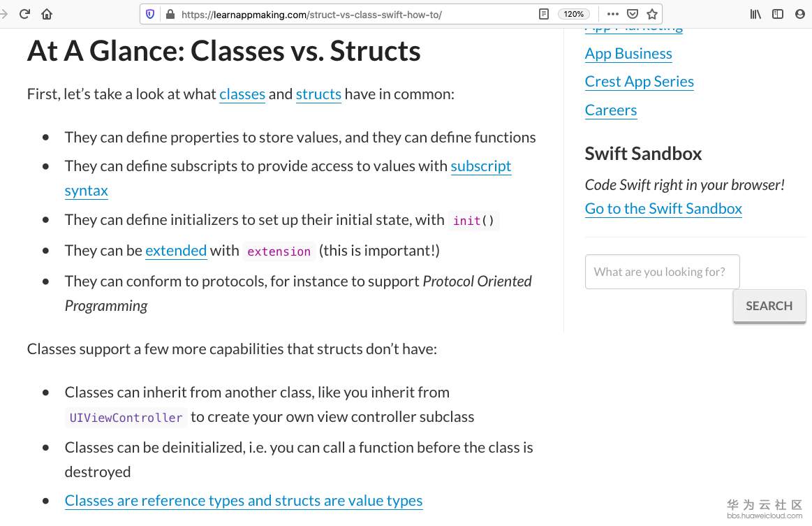Bookmark this page with the star icon
812x526 pixels.
click(651, 14)
